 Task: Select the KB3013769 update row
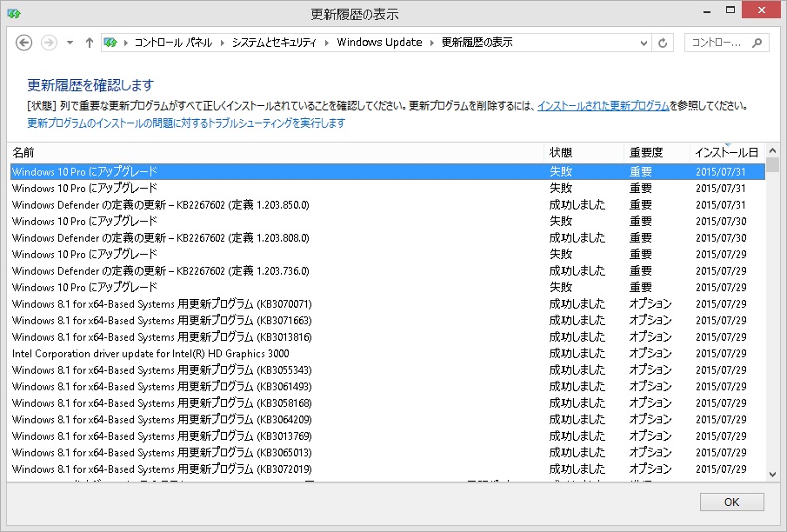[388, 436]
